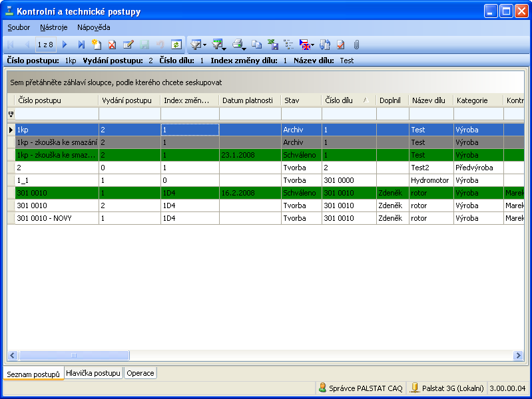Open the green filter-grid funnel icon
532x399 pixels.
[218, 45]
